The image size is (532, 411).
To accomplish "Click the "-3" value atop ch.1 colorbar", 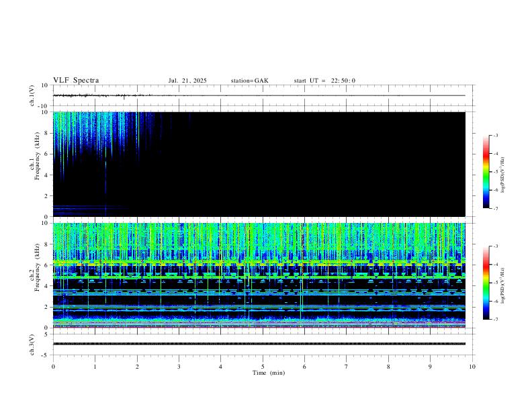I will click(495, 135).
